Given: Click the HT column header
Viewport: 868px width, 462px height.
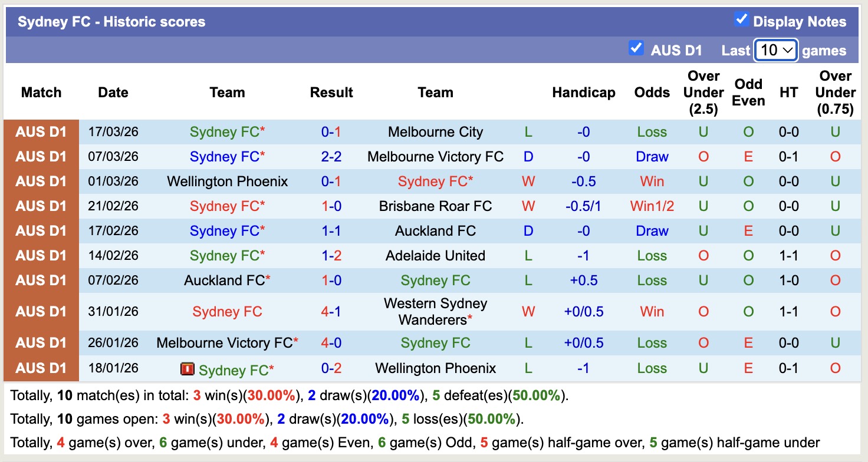Looking at the screenshot, I should [788, 92].
